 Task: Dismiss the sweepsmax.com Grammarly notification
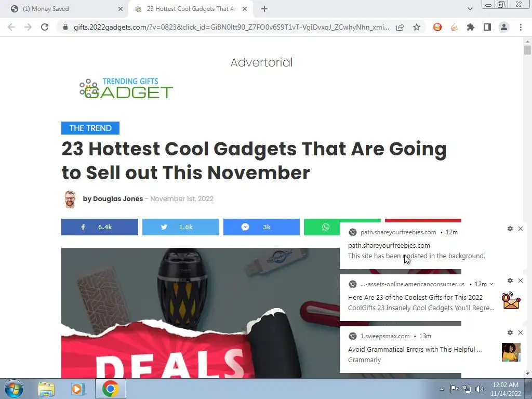click(x=521, y=332)
